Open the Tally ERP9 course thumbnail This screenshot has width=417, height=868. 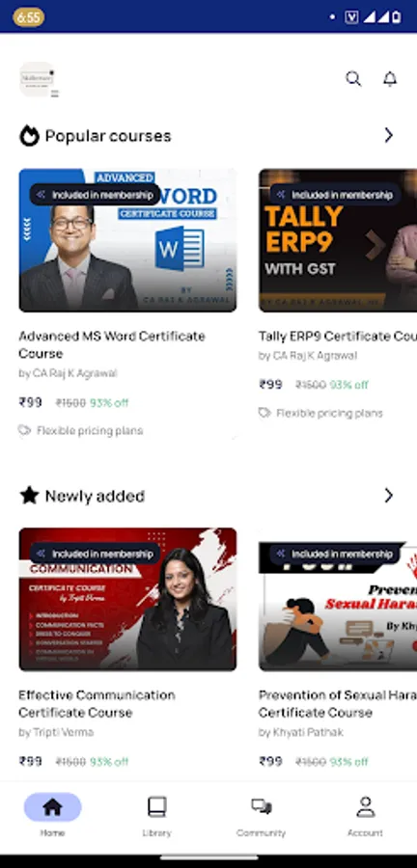click(x=338, y=240)
